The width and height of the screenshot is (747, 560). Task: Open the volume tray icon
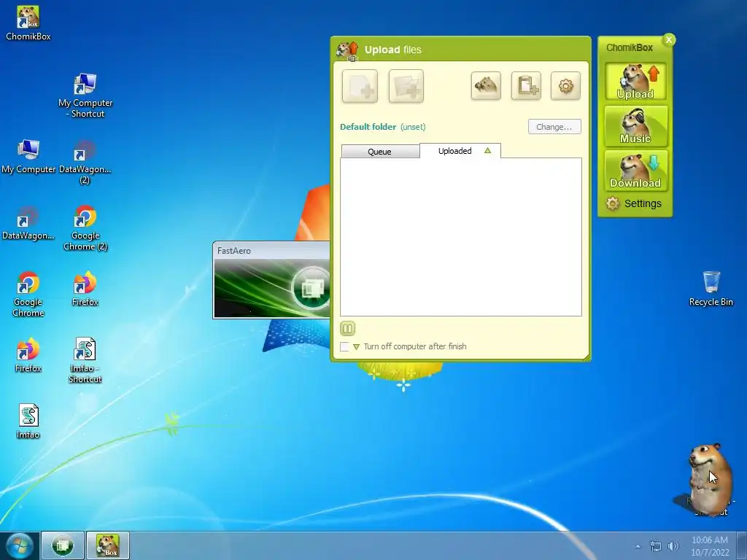673,546
